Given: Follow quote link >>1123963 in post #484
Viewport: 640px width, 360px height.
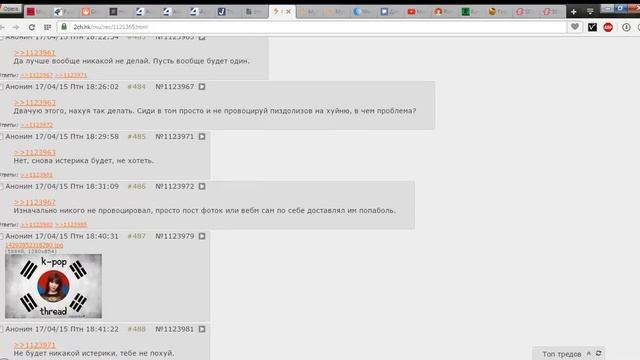Looking at the screenshot, I should pos(35,102).
